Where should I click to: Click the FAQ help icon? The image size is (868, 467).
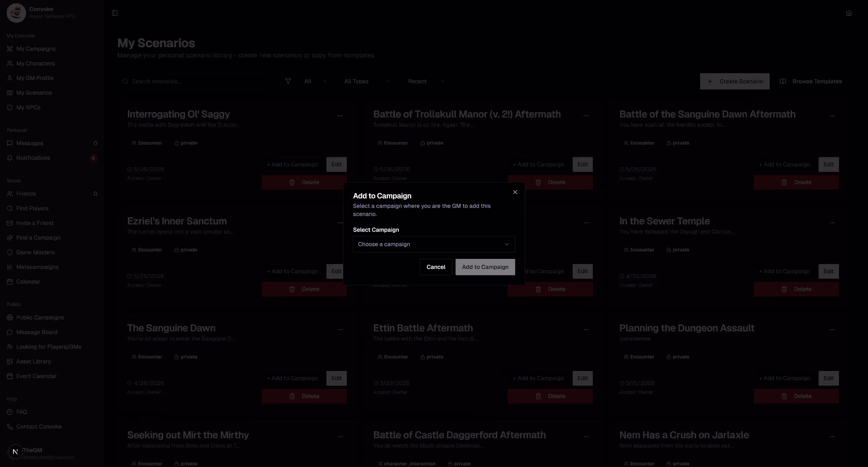point(10,412)
